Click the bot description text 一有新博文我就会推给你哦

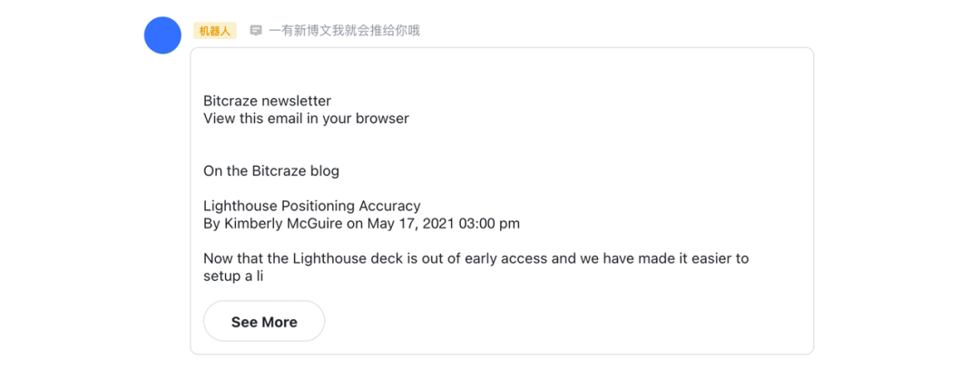[345, 31]
